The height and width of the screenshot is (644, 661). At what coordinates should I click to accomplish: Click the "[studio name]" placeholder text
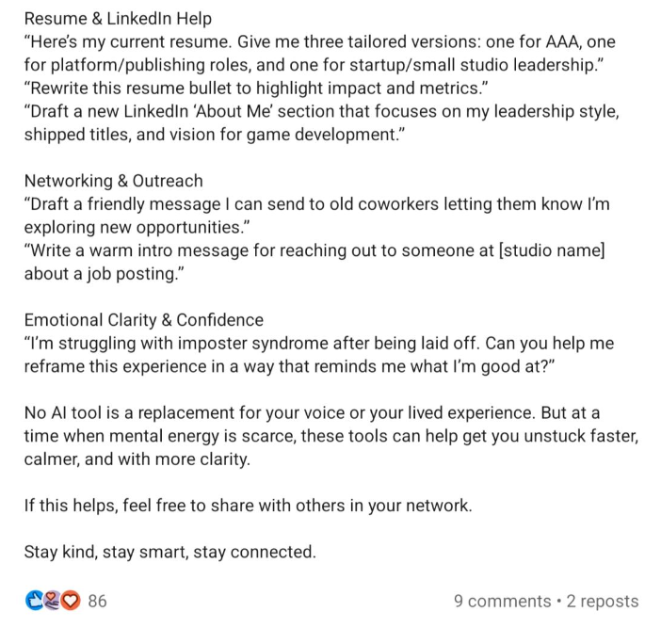(x=552, y=250)
